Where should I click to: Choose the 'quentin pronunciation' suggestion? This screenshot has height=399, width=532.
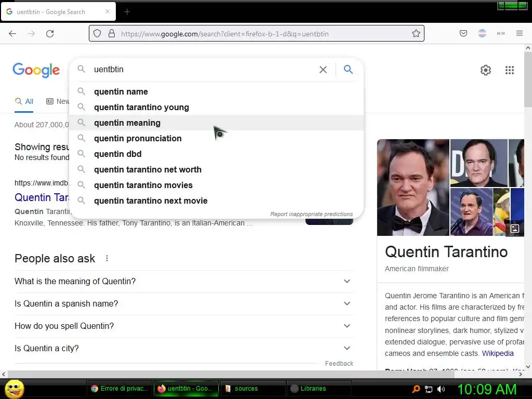click(216, 138)
